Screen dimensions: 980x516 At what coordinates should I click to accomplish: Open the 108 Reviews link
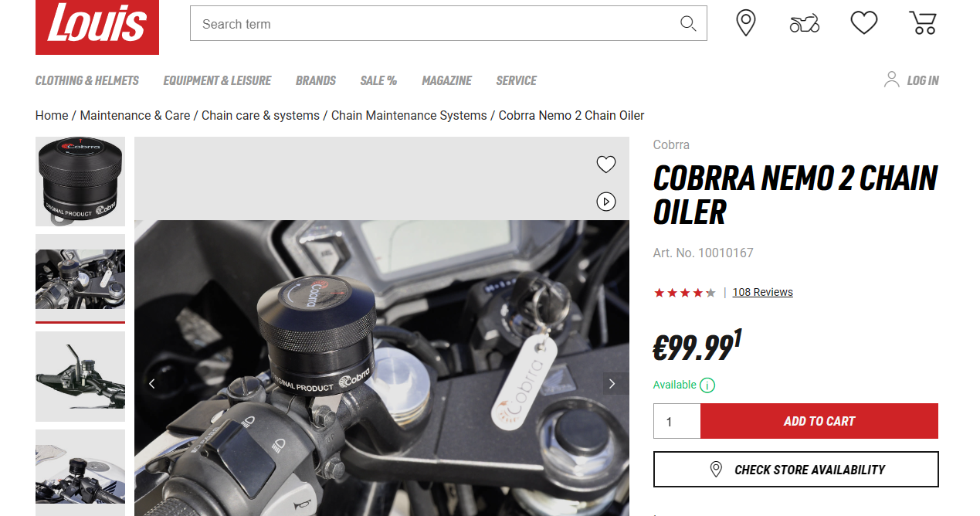763,292
